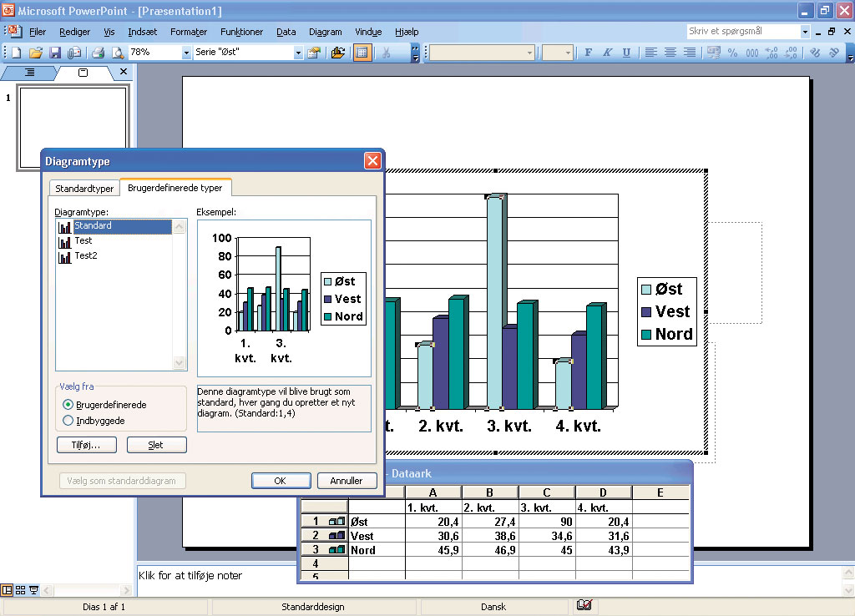Click the Print Preview magnifier icon
The width and height of the screenshot is (855, 616).
click(118, 53)
